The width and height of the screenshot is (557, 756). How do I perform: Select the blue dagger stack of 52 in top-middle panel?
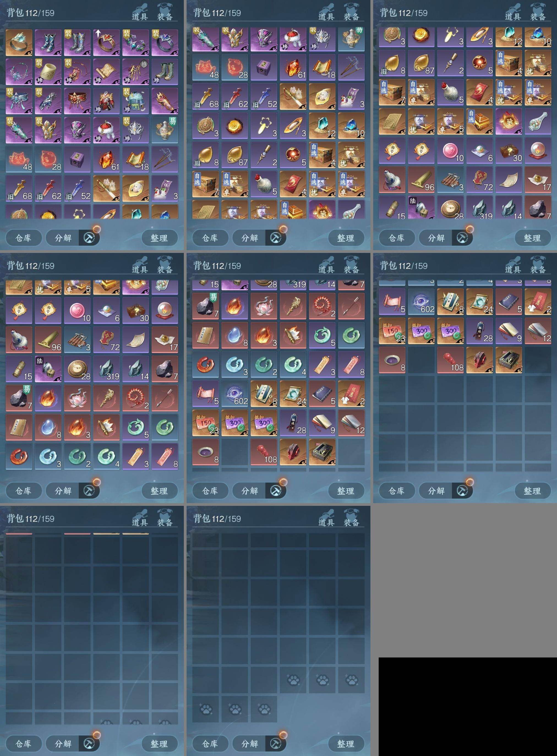click(x=264, y=96)
